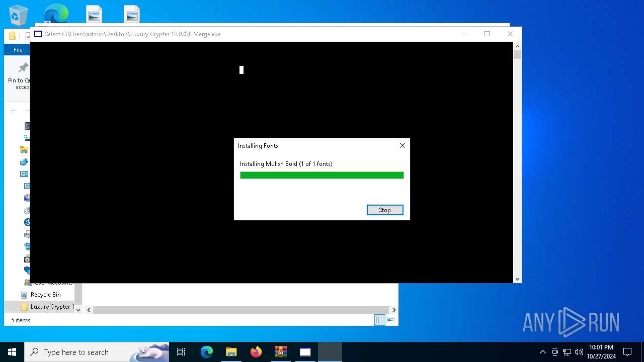Open the Windows Start menu
The width and height of the screenshot is (644, 362).
(x=12, y=352)
